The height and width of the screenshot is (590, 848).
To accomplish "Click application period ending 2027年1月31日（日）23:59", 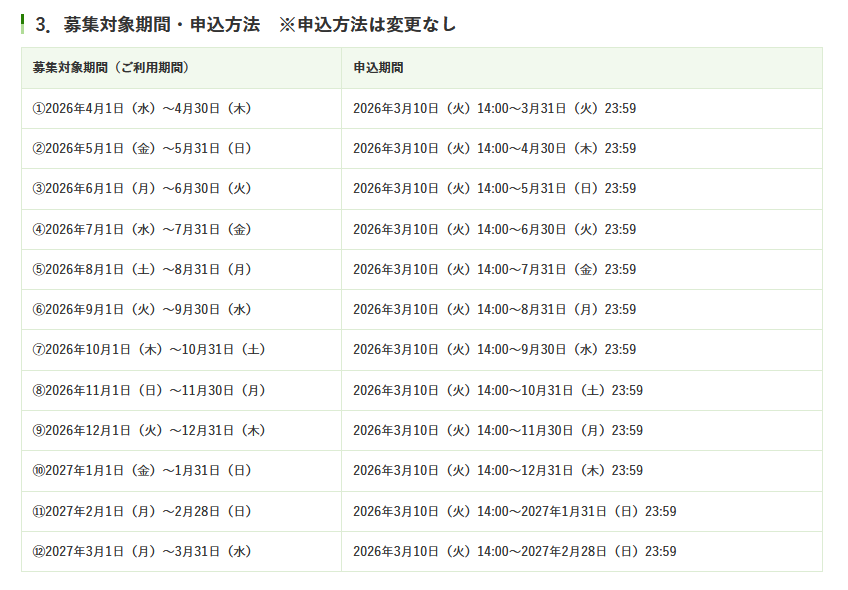I will coord(514,511).
